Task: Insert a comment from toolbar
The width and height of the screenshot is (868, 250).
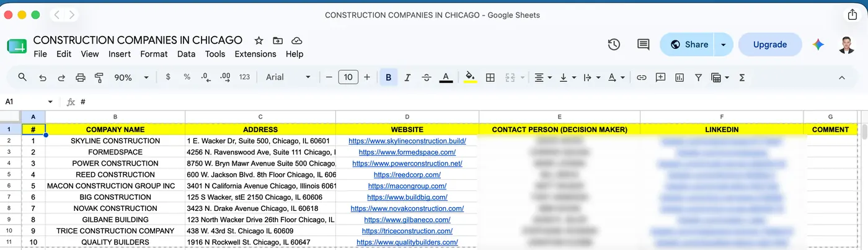Action: tap(660, 78)
